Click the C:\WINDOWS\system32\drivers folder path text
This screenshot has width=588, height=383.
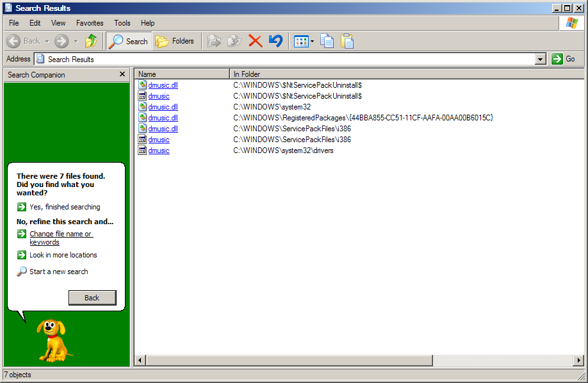[x=283, y=151]
